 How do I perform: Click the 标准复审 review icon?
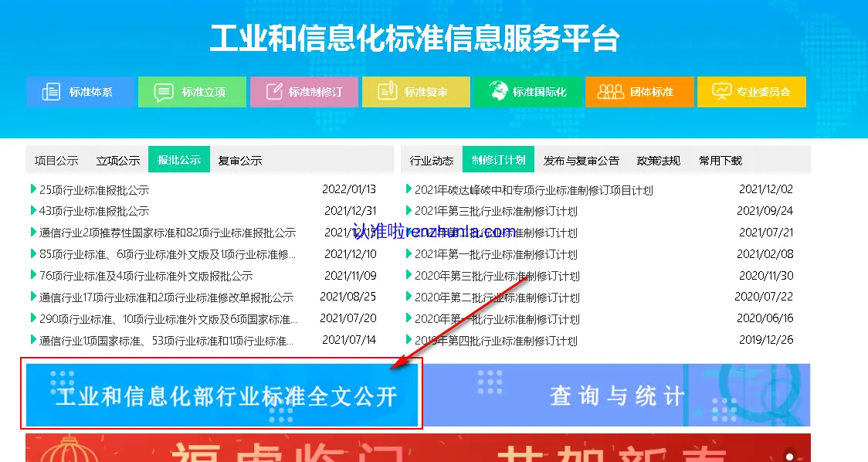click(388, 91)
